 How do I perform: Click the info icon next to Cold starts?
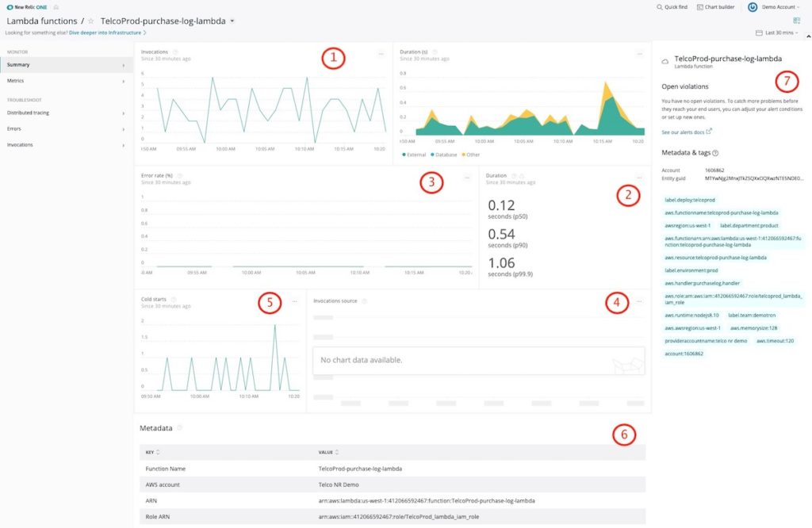174,299
